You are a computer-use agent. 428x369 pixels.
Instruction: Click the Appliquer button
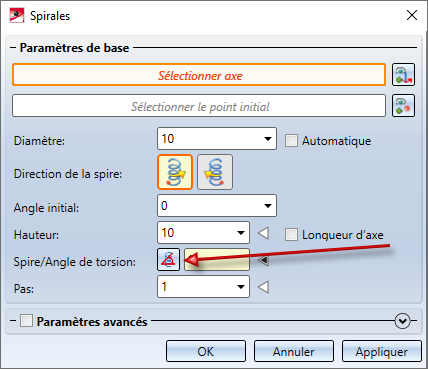click(382, 351)
